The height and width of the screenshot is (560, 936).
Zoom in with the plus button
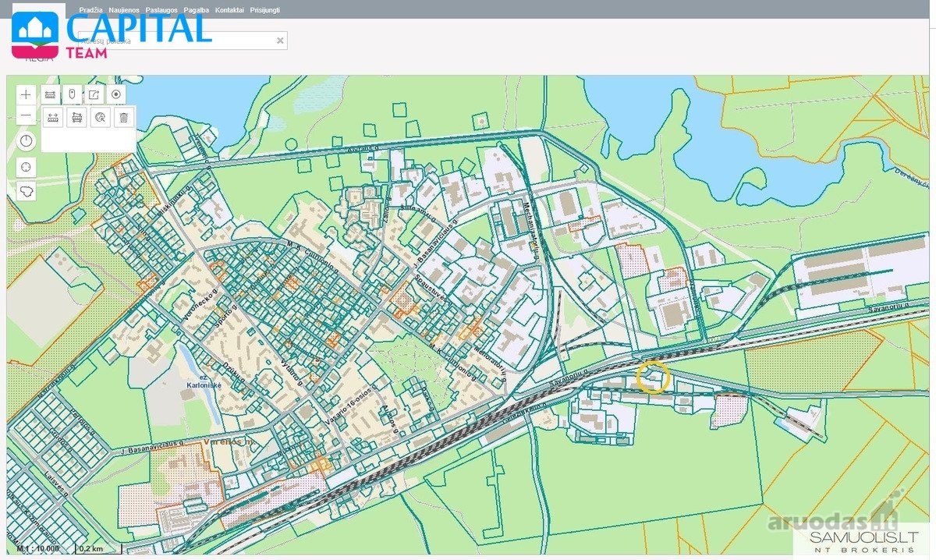tap(27, 94)
